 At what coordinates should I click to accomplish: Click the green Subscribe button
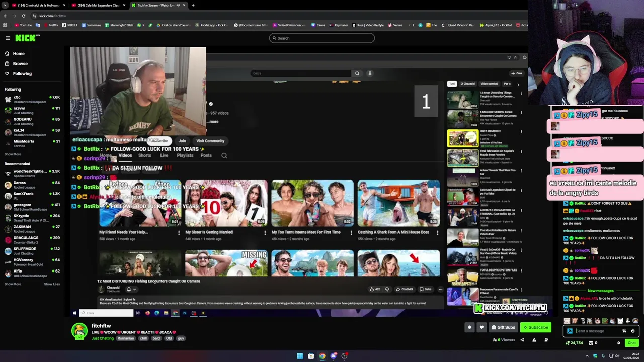point(535,327)
